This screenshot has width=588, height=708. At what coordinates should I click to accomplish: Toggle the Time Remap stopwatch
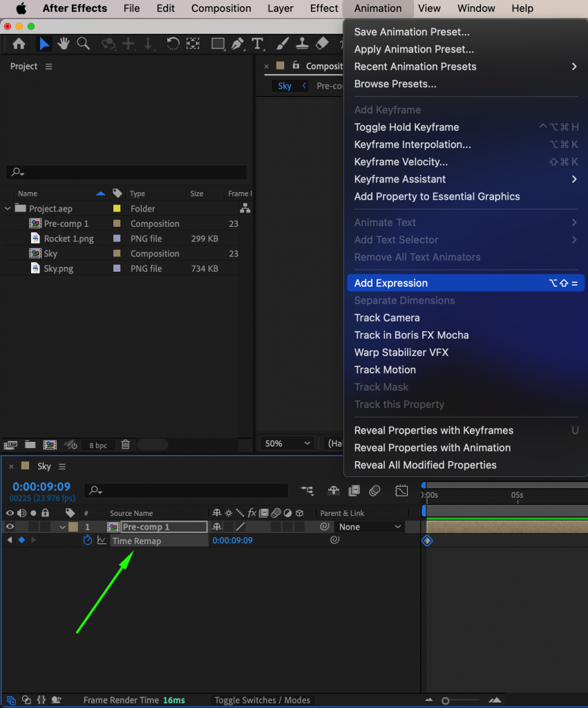[87, 540]
